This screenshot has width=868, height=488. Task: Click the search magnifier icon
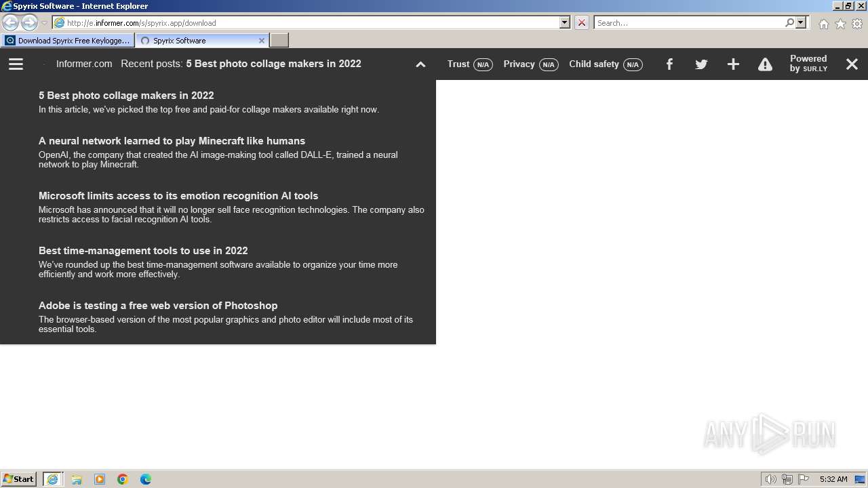tap(789, 22)
